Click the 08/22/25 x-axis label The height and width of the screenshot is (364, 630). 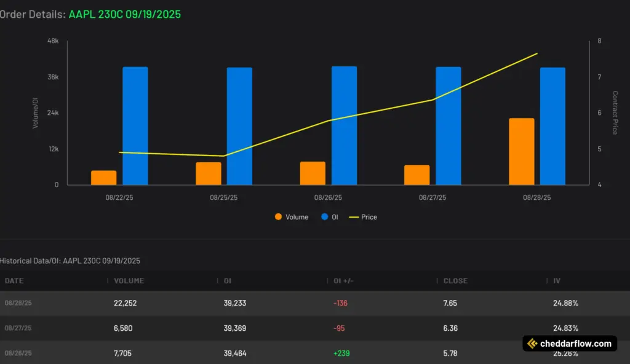tap(119, 197)
